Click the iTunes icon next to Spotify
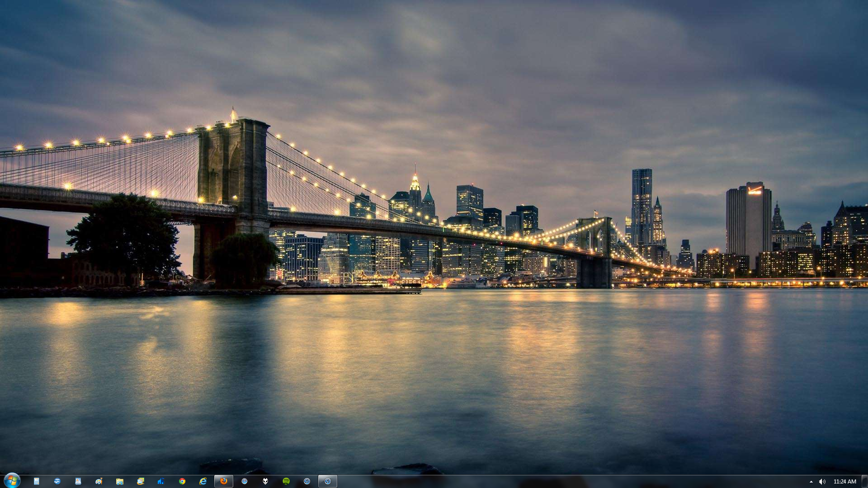 pyautogui.click(x=307, y=481)
